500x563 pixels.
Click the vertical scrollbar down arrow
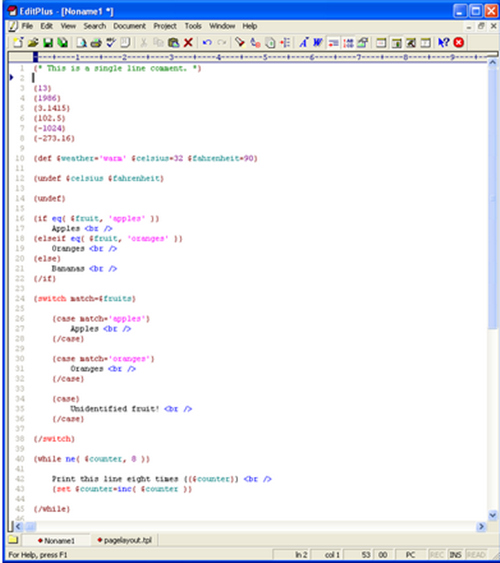pos(493,515)
